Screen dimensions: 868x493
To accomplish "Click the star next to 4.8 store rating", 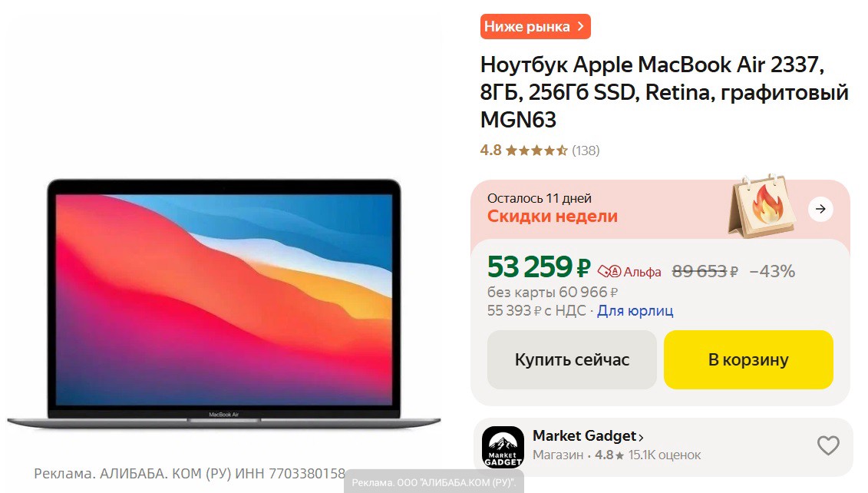I will (619, 455).
